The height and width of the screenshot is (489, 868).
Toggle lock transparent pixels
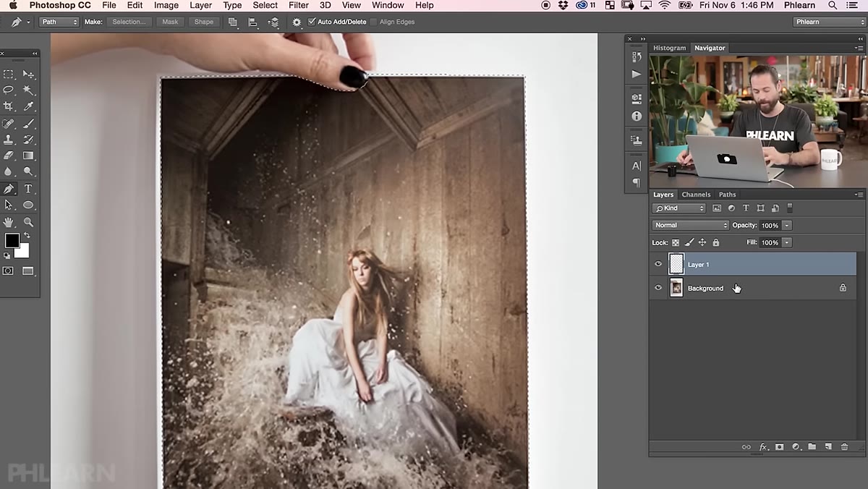coord(676,243)
